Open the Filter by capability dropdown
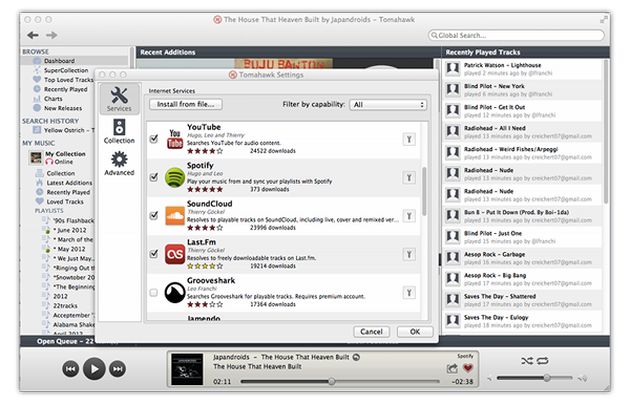Viewport: 630px width, 404px height. (388, 105)
